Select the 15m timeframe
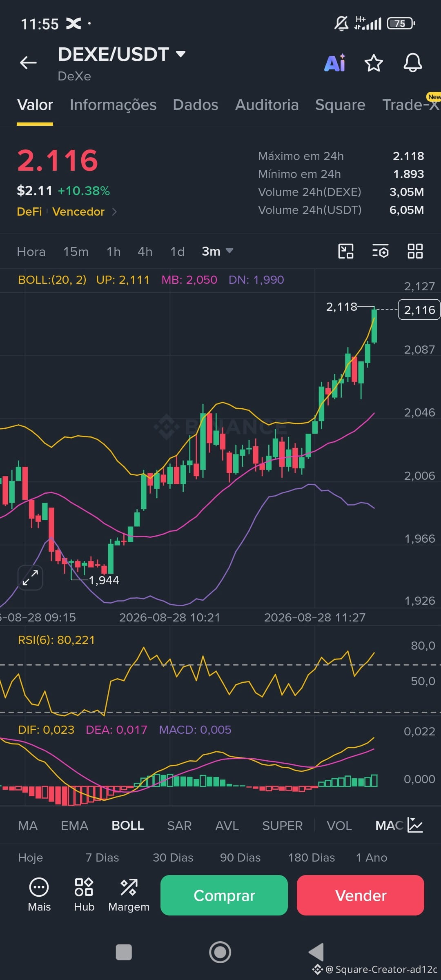The image size is (441, 980). point(76,252)
